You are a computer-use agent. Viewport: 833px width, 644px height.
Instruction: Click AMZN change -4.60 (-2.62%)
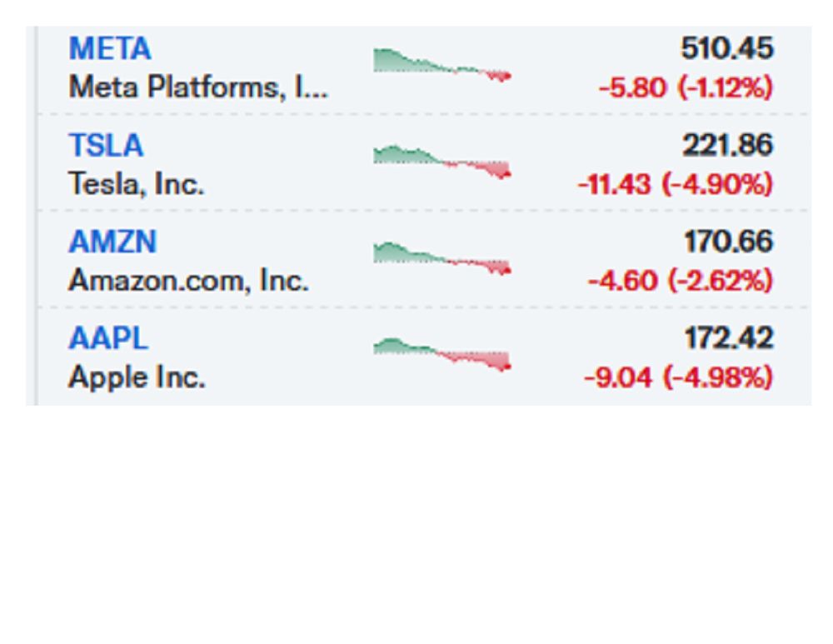(681, 281)
